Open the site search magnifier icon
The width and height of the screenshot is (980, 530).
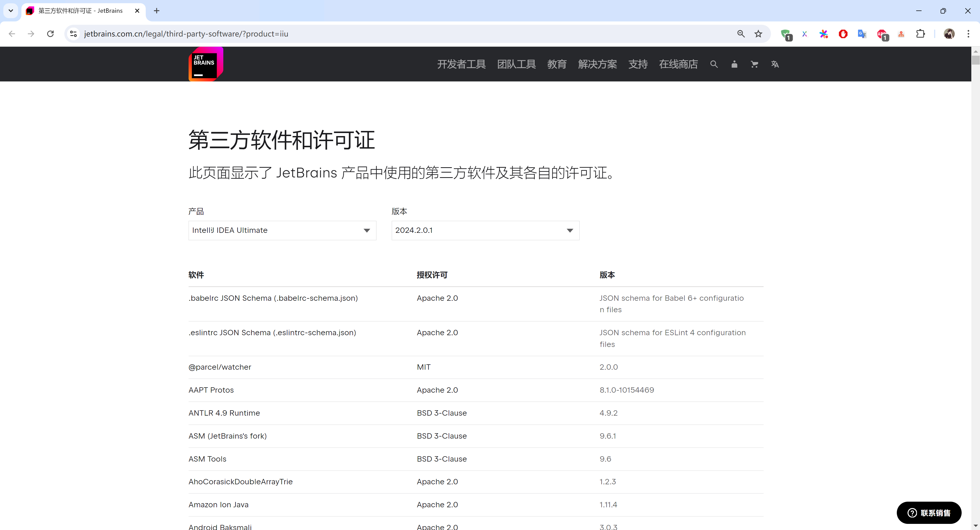714,64
